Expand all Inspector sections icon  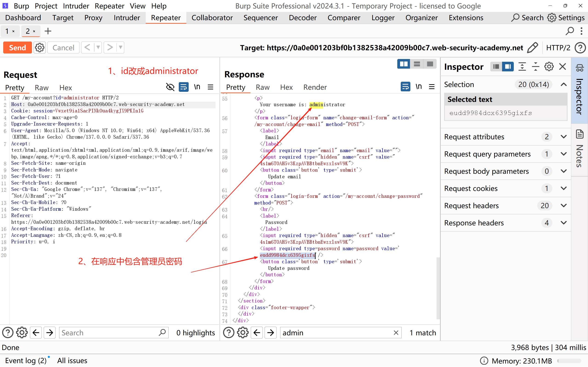[x=522, y=67]
